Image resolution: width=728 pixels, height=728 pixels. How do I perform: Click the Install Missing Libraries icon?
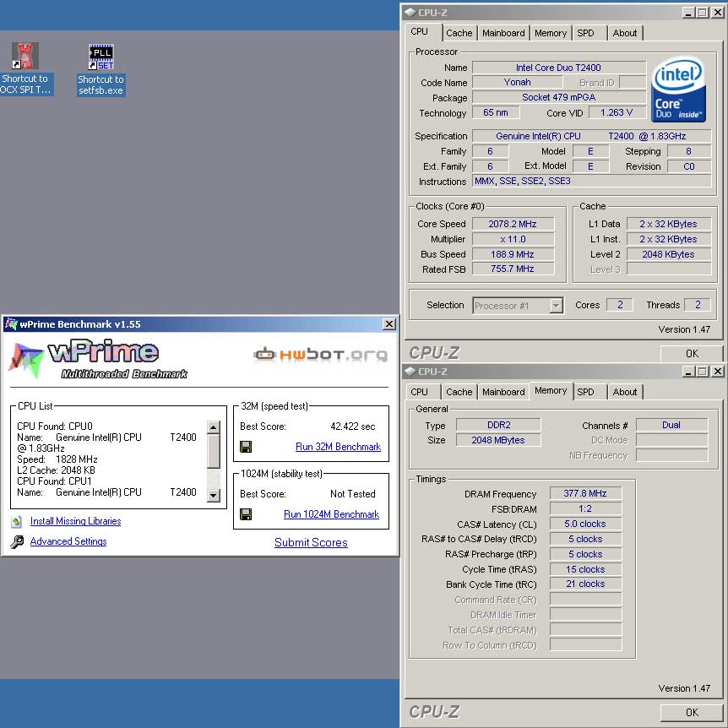tap(17, 521)
